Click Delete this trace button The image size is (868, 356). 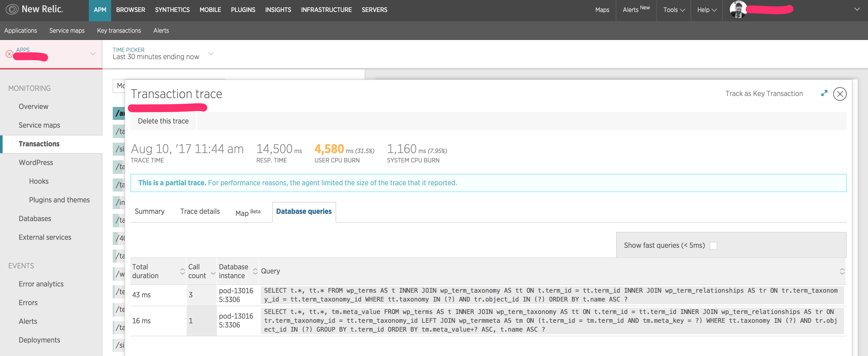point(163,121)
